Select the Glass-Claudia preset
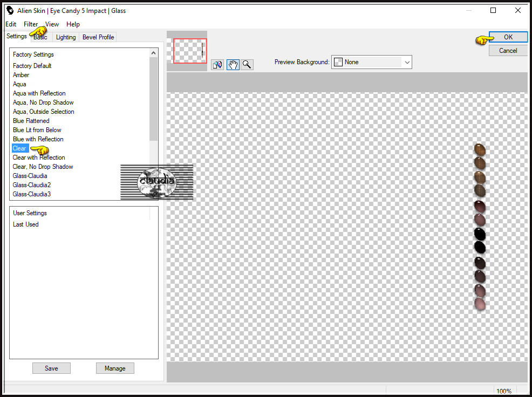 click(x=30, y=176)
